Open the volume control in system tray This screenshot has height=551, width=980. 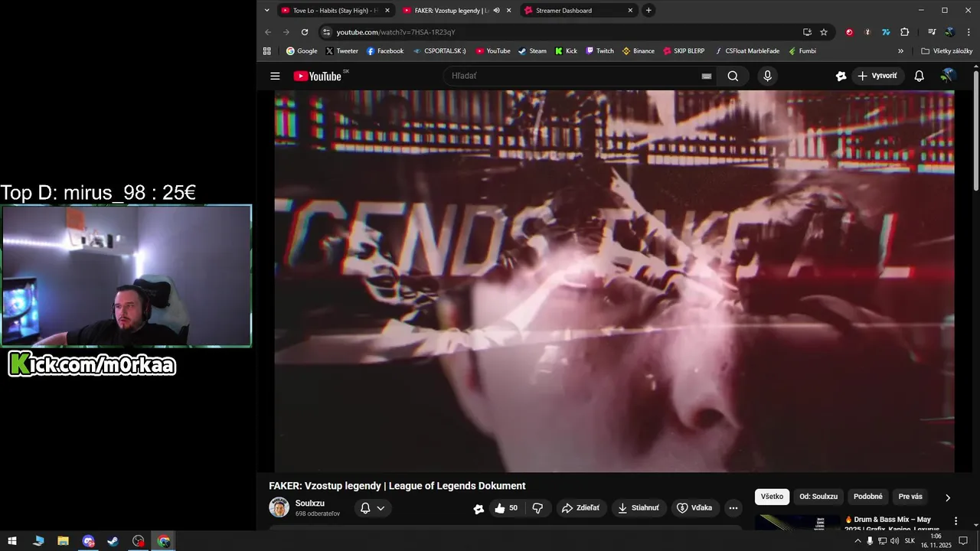point(894,541)
